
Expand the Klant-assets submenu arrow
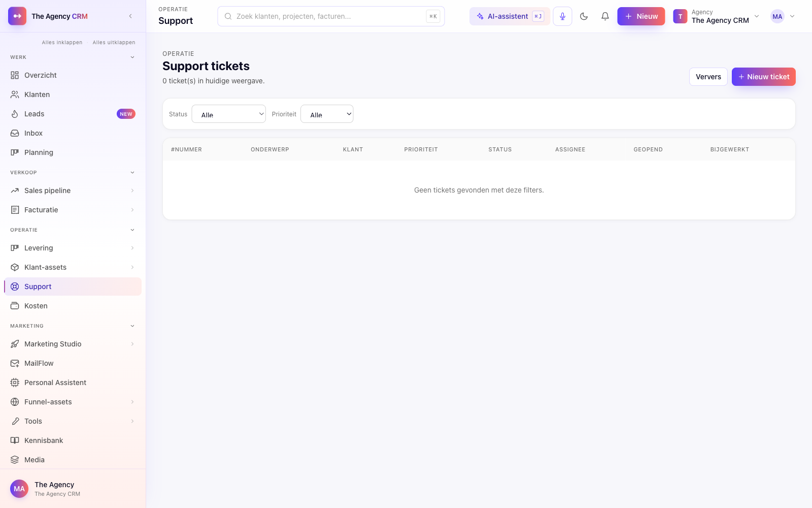click(132, 267)
